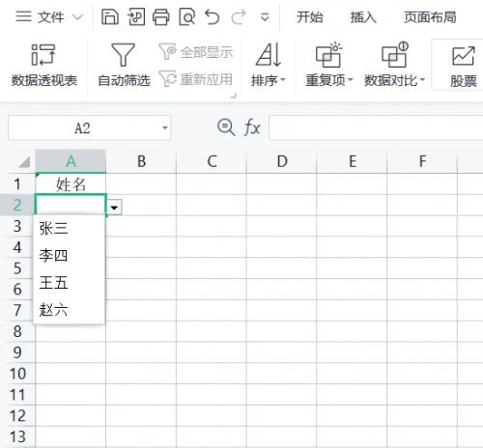Select row 13 header
Viewport: 483px width, 448px height.
[x=17, y=436]
